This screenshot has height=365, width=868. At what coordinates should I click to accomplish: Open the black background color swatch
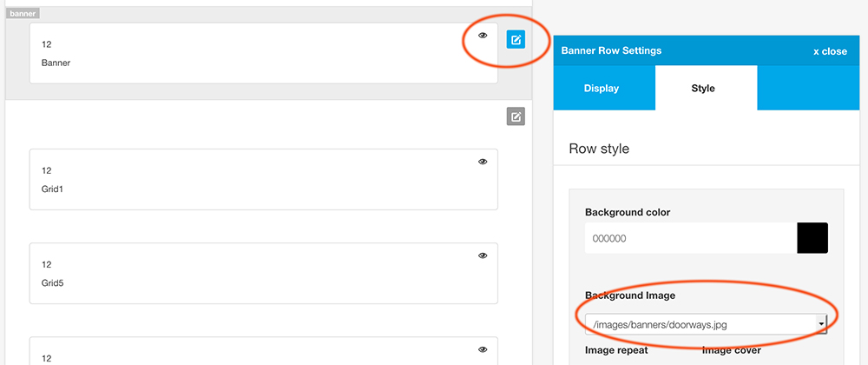click(812, 238)
